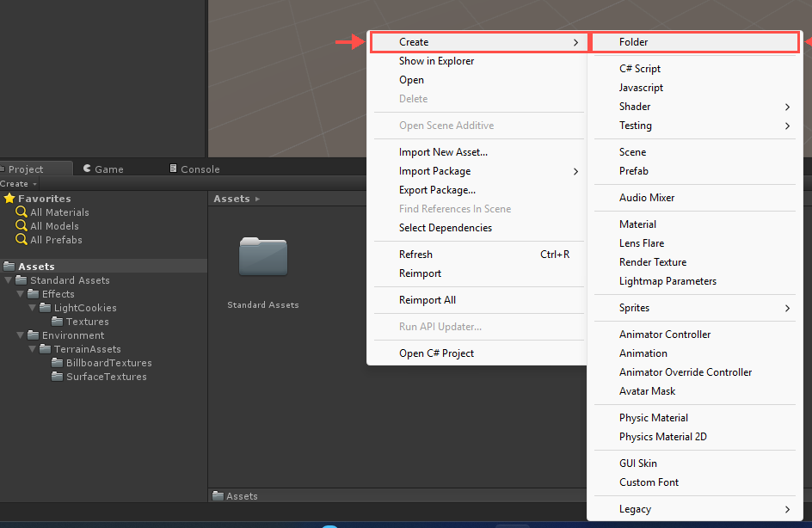812x528 pixels.
Task: Click the Standard Assets folder thumbnail
Action: point(263,256)
